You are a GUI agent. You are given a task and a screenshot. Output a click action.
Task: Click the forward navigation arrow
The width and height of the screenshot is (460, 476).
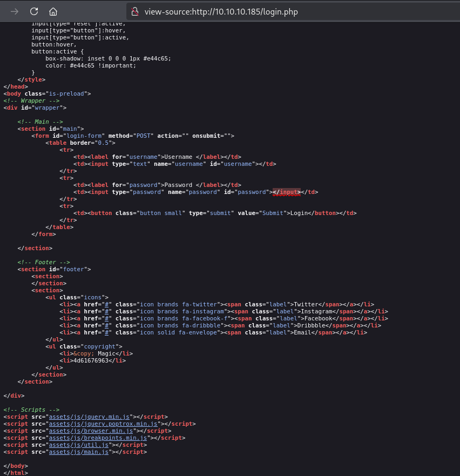[14, 11]
